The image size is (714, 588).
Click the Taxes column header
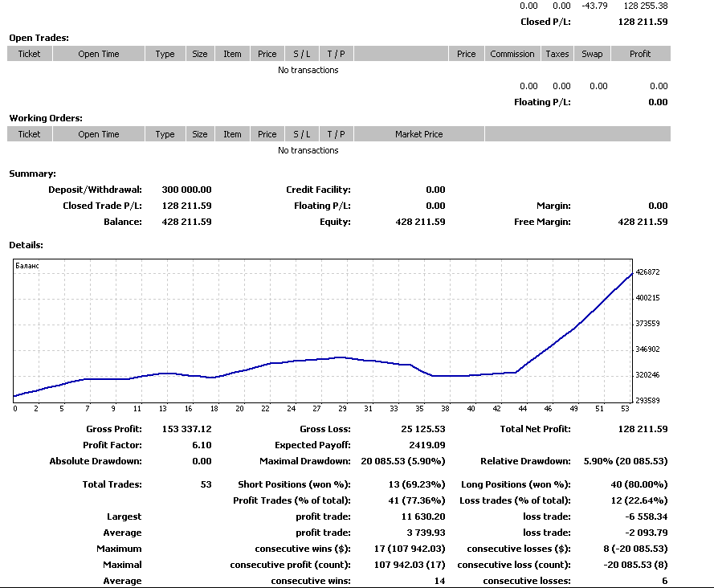tap(557, 54)
